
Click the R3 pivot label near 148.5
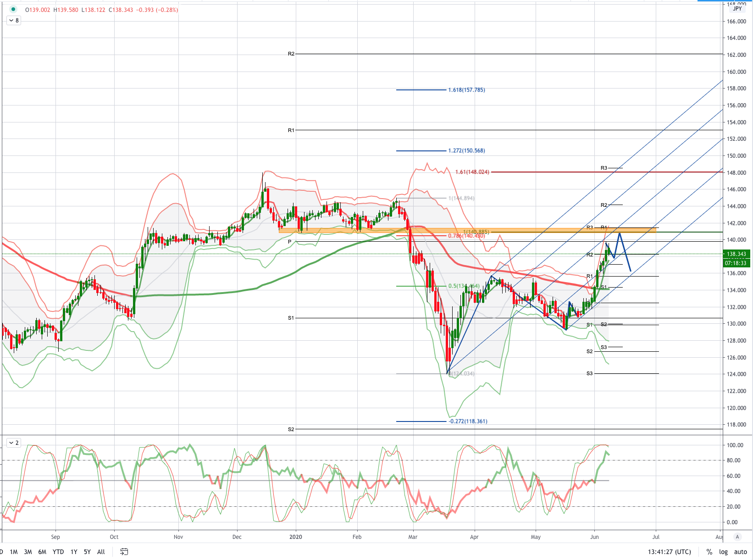click(604, 168)
